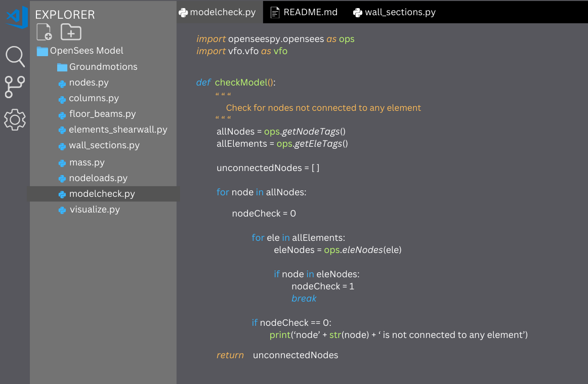Click the VS Code logo icon
The image size is (588, 384).
(16, 17)
